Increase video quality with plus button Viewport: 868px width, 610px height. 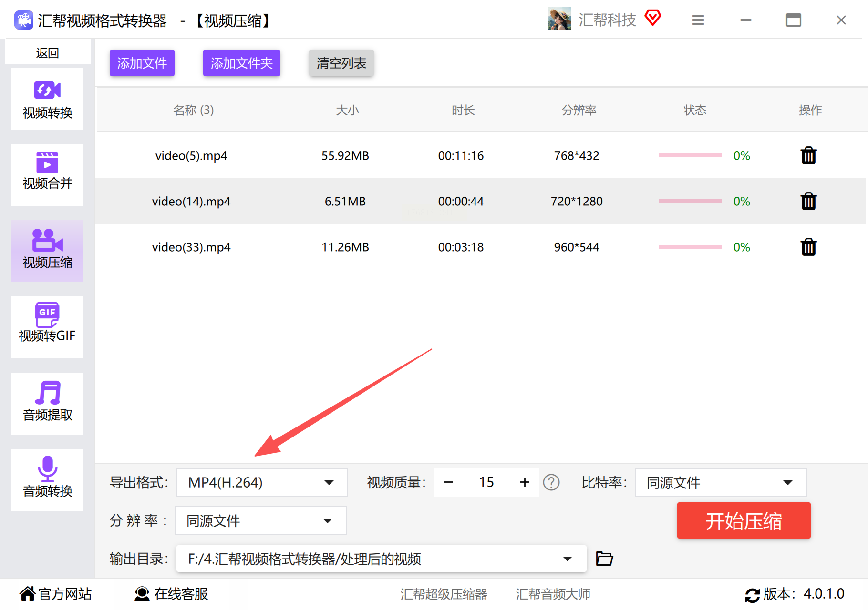click(x=525, y=482)
